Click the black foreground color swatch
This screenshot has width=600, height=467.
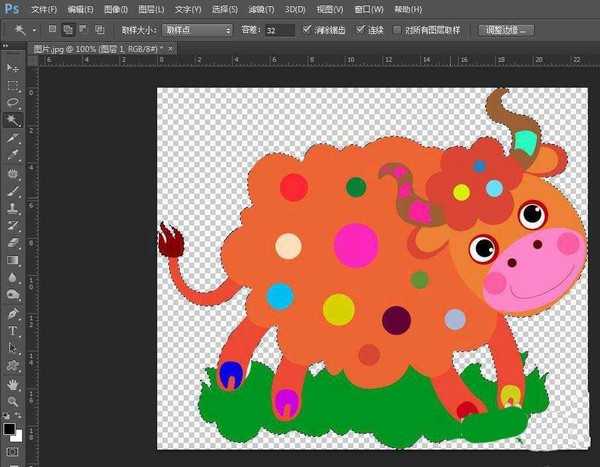click(x=9, y=429)
